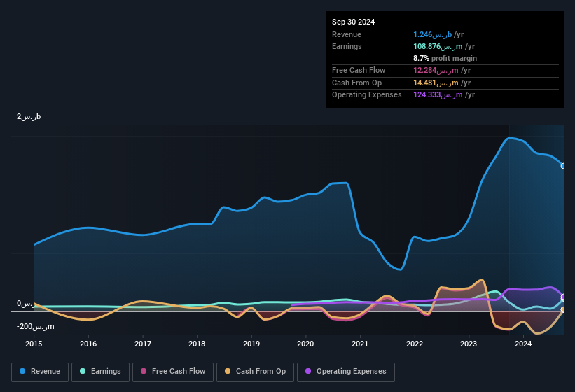
Task: Click the 2022 x-axis label
Action: [415, 344]
